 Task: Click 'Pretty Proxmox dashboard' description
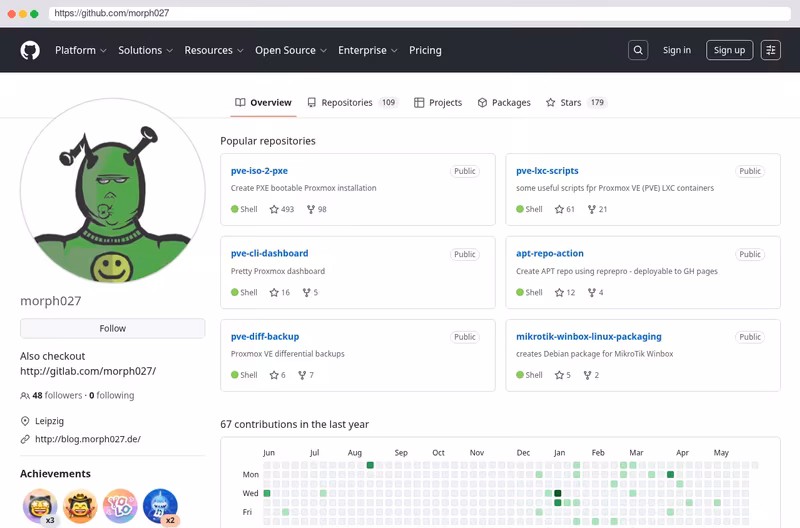[x=278, y=271]
